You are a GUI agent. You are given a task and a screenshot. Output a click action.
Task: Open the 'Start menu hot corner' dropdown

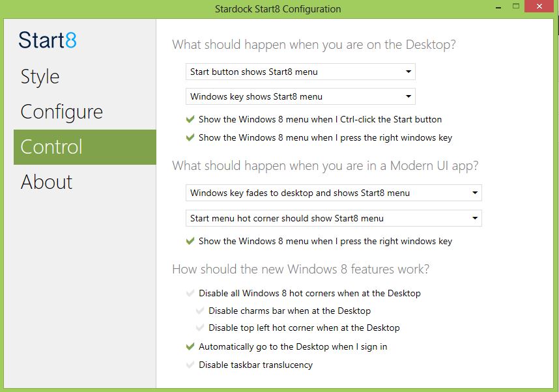(x=334, y=218)
